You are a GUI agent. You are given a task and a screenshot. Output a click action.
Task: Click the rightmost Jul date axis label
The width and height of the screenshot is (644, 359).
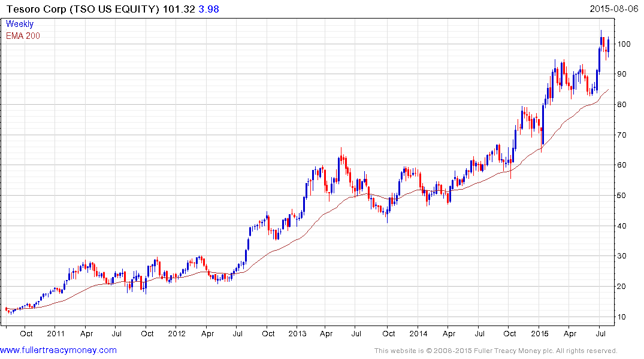(600, 333)
